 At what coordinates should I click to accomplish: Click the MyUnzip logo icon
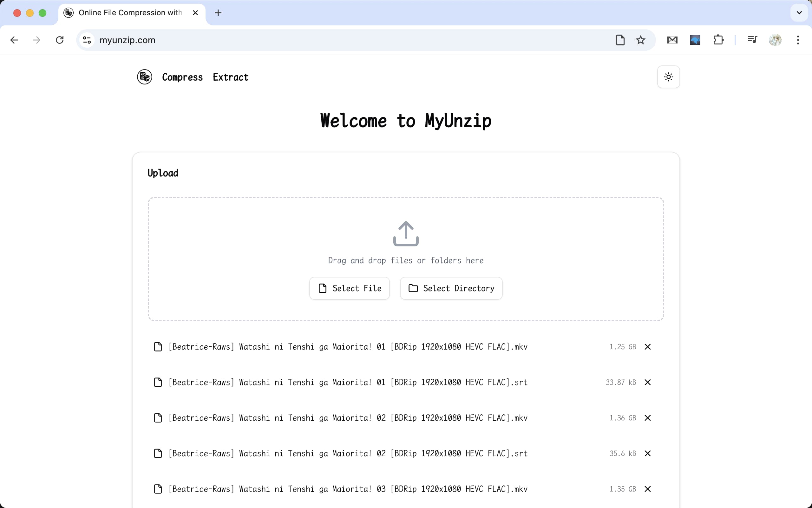click(145, 77)
